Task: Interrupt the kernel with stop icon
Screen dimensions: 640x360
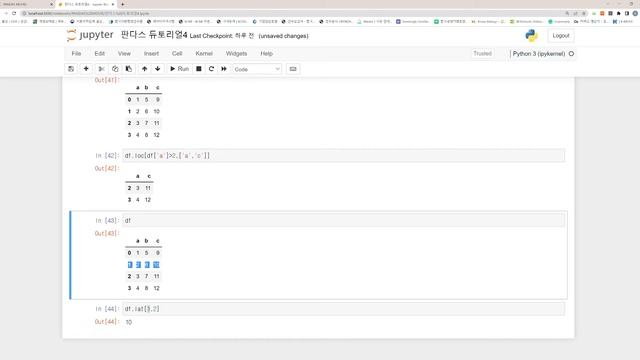Action: pos(199,69)
